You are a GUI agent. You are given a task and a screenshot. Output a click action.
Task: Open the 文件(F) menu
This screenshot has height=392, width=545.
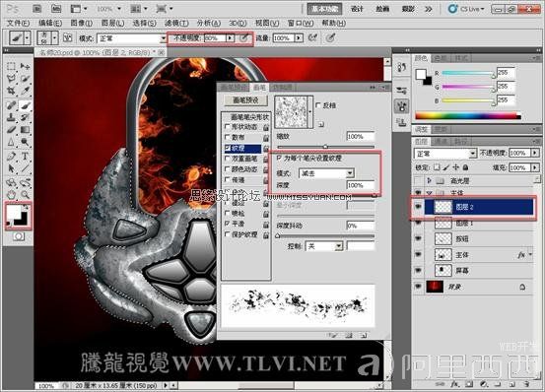pos(18,23)
